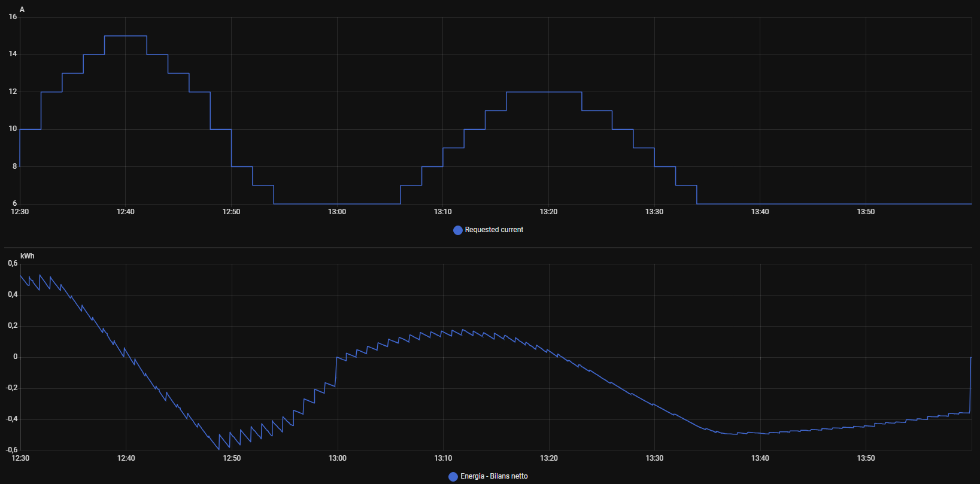This screenshot has width=980, height=484.
Task: Hide the Energia - Bilans netto series label
Action: [x=494, y=476]
